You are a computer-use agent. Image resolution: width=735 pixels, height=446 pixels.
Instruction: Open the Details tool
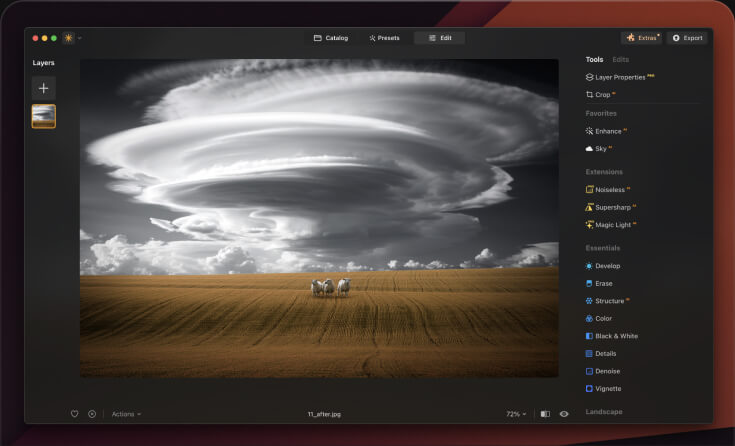pos(601,354)
